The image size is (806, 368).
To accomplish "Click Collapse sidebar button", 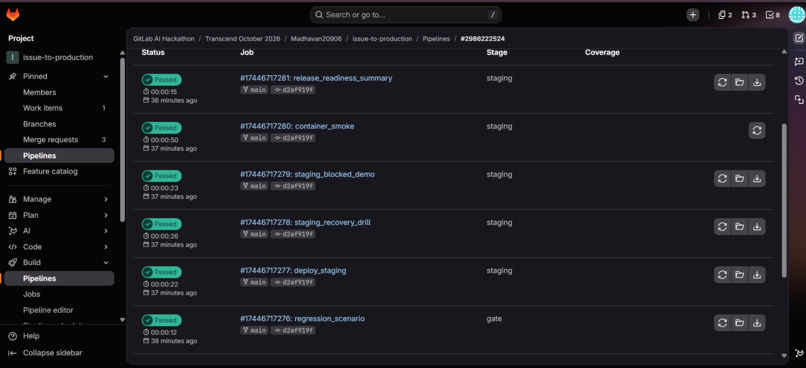I will pos(45,353).
